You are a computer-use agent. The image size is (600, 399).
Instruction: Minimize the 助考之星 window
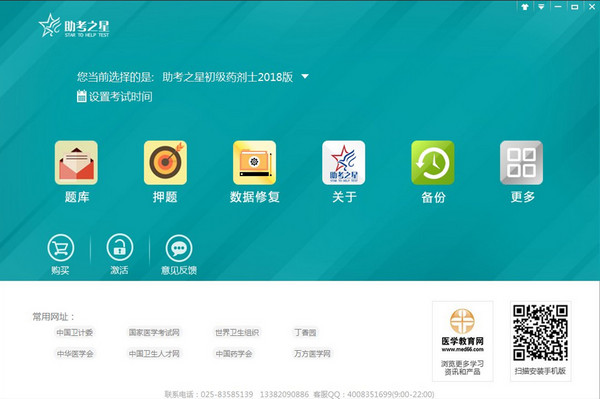558,7
